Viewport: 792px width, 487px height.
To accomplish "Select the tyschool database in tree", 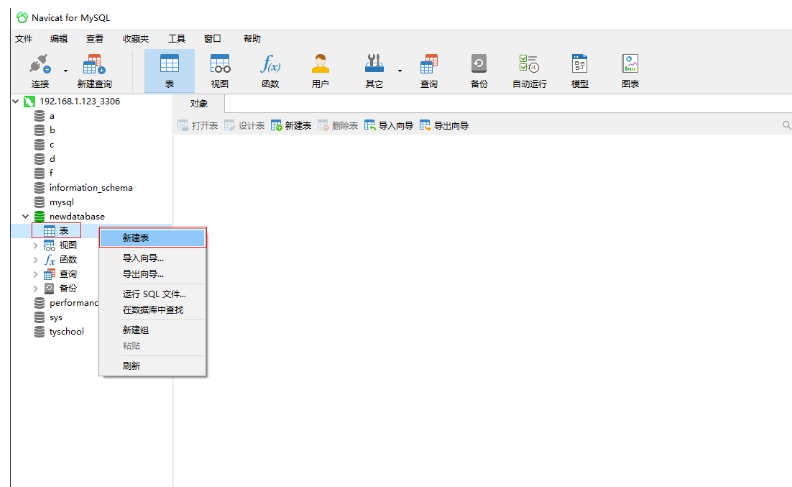I will (x=66, y=332).
